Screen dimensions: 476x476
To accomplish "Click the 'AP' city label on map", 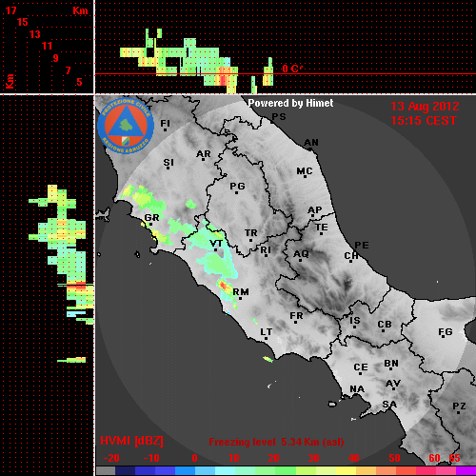I will point(315,210).
